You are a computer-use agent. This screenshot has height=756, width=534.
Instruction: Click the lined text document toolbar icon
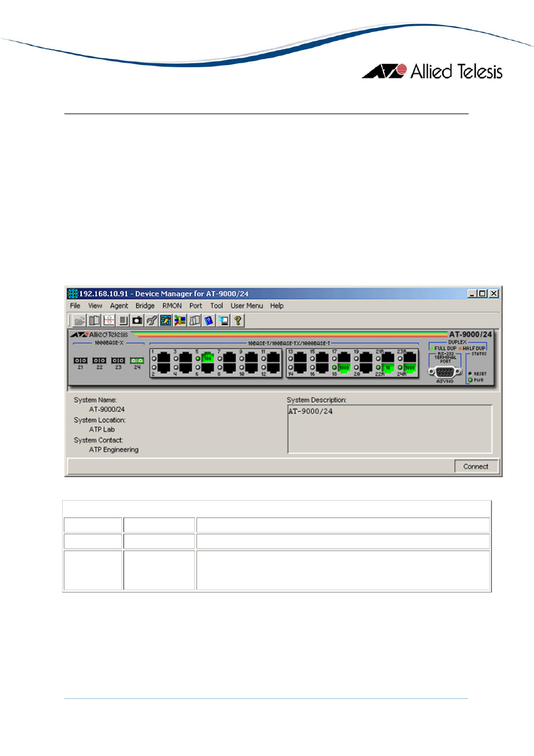(x=123, y=320)
